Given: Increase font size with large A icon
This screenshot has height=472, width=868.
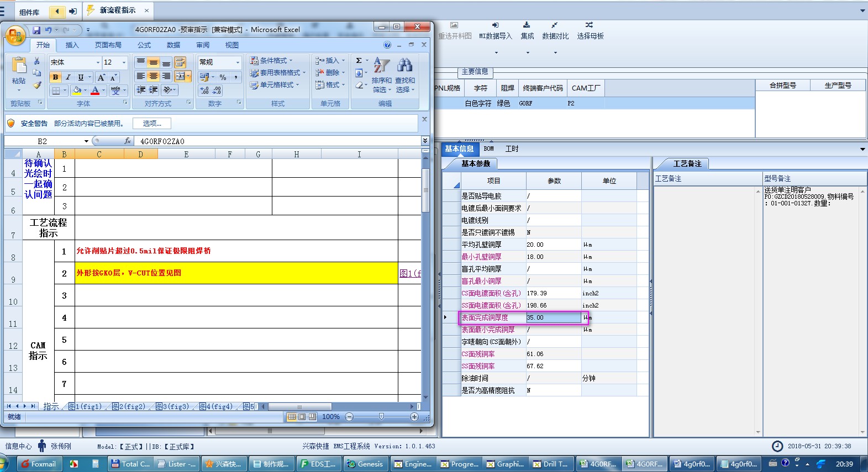Looking at the screenshot, I should tap(101, 77).
